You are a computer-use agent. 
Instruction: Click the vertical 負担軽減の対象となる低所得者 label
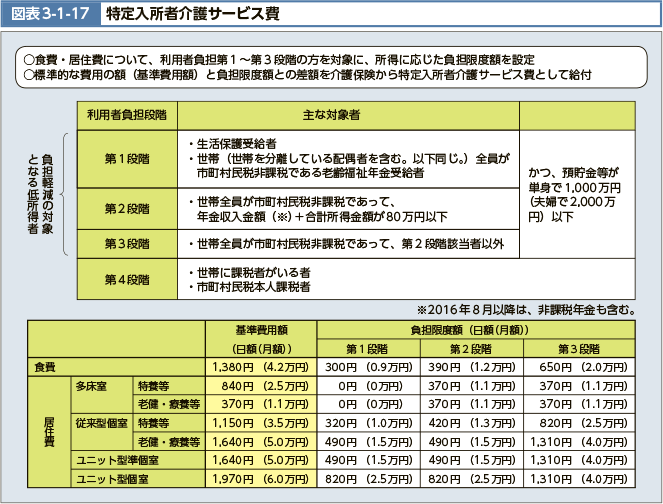[x=41, y=195]
